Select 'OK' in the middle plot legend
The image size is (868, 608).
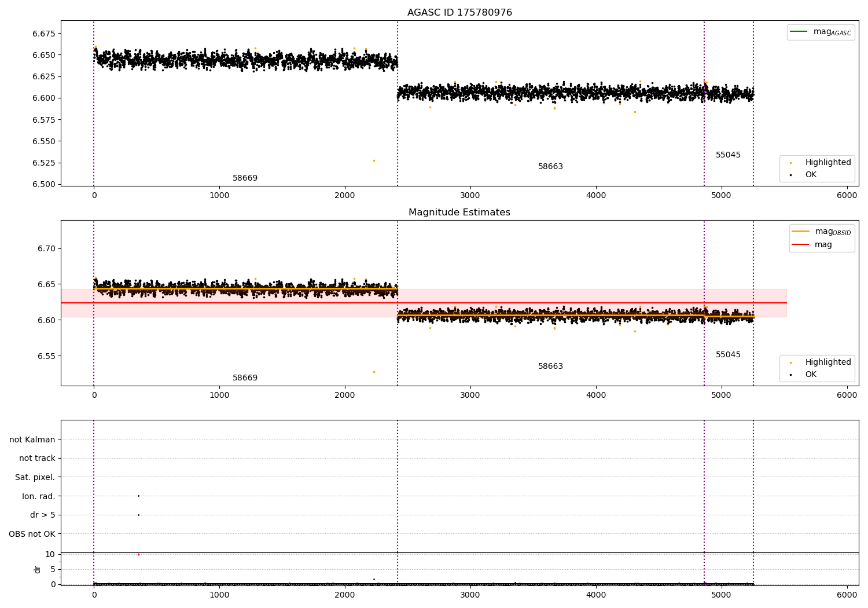[x=811, y=374]
